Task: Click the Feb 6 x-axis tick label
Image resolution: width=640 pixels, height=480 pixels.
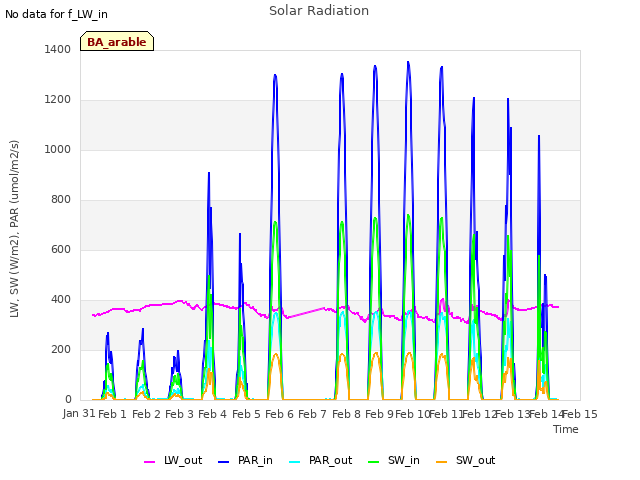Action: click(x=279, y=414)
